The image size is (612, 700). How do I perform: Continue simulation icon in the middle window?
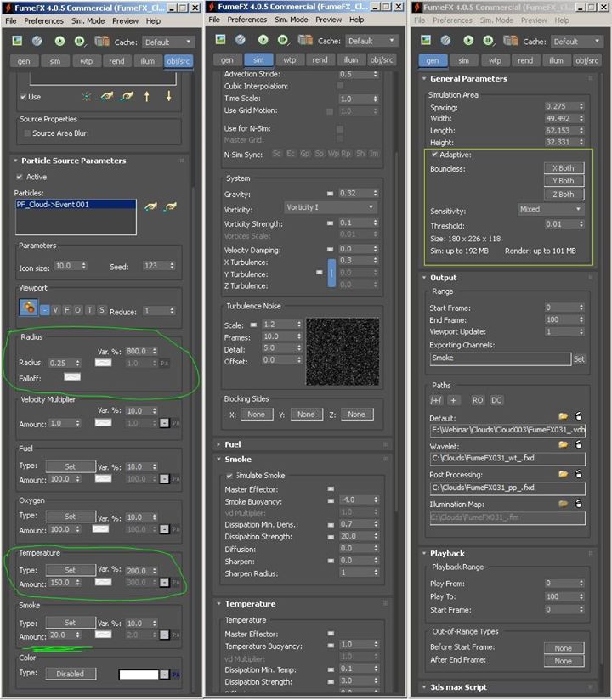[283, 40]
